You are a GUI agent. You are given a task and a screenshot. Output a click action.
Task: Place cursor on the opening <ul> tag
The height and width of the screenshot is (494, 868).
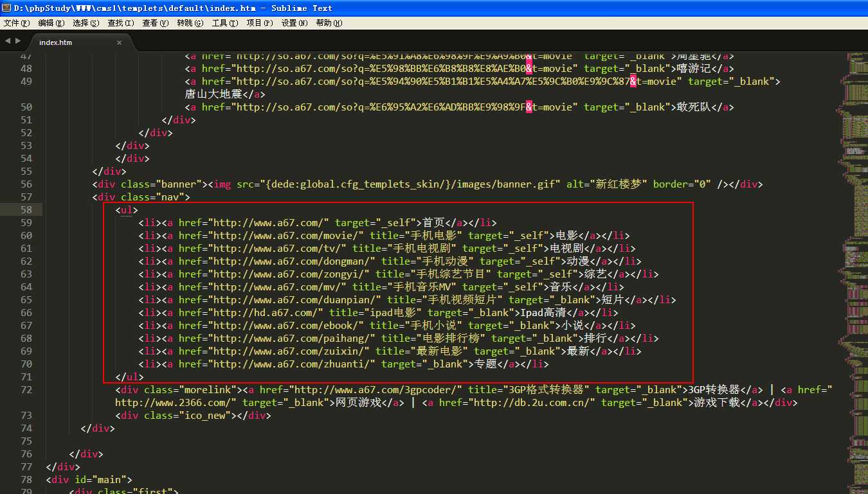point(127,210)
